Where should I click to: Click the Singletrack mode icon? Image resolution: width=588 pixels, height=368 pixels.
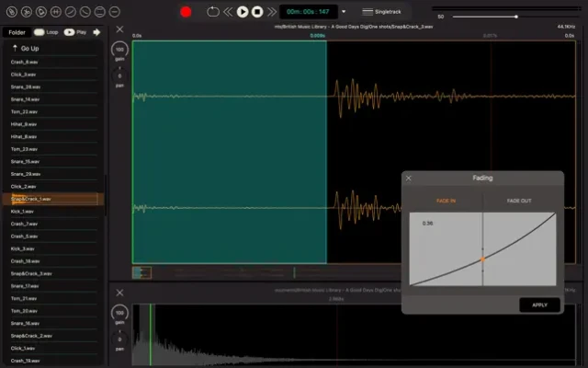(x=368, y=12)
